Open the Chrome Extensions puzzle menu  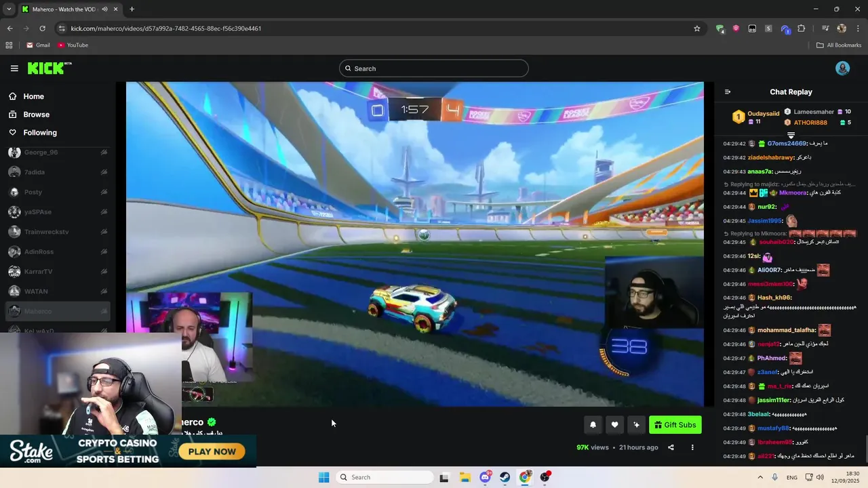801,28
